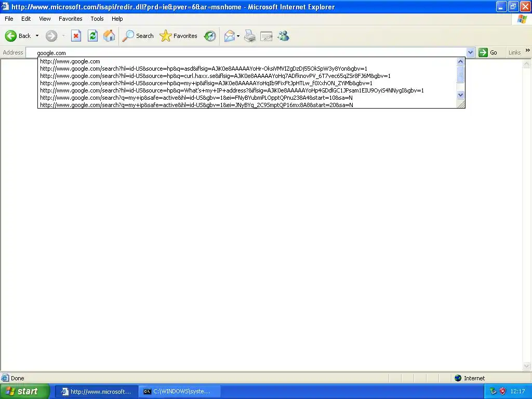Expand the Links toolbar chevron
Image resolution: width=532 pixels, height=399 pixels.
tap(528, 50)
